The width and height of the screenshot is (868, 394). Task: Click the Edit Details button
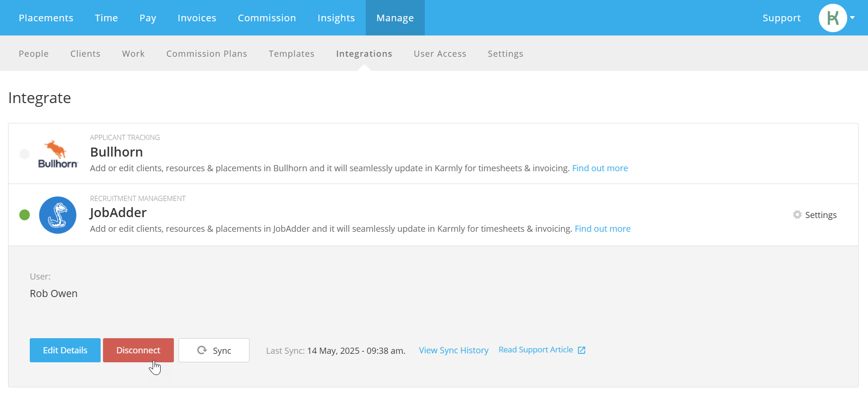[65, 350]
